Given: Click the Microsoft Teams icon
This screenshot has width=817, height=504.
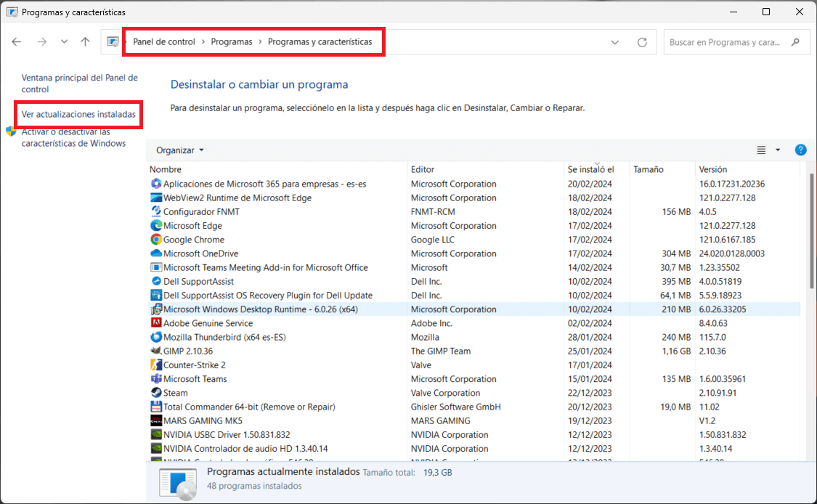Looking at the screenshot, I should [x=156, y=378].
